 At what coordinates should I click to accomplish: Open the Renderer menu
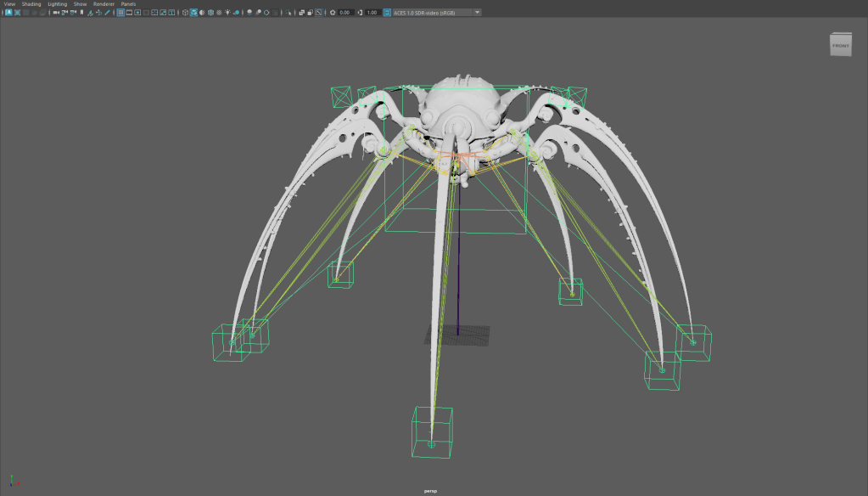pos(104,4)
